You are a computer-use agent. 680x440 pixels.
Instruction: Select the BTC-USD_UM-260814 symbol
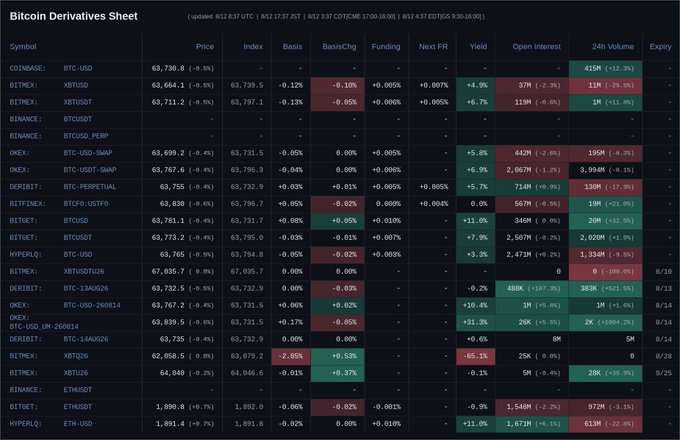click(44, 326)
